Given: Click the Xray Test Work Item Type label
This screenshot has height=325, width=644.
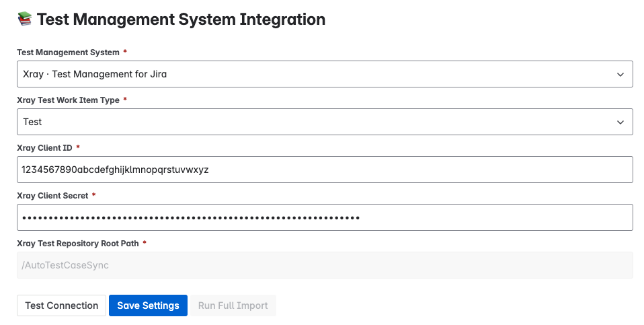Looking at the screenshot, I should 68,100.
